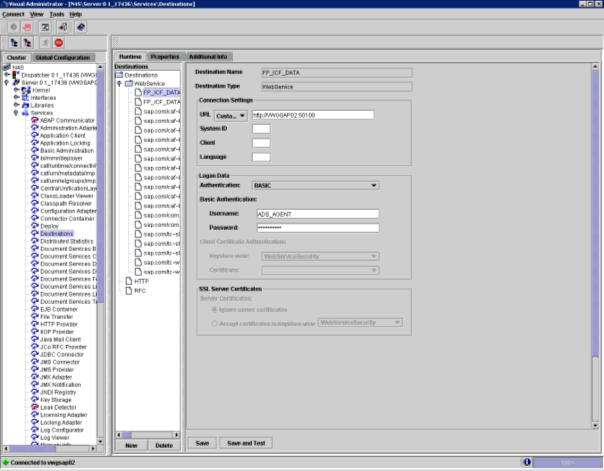The width and height of the screenshot is (604, 471).
Task: Select the HTTP Provider service icon
Action: click(35, 324)
